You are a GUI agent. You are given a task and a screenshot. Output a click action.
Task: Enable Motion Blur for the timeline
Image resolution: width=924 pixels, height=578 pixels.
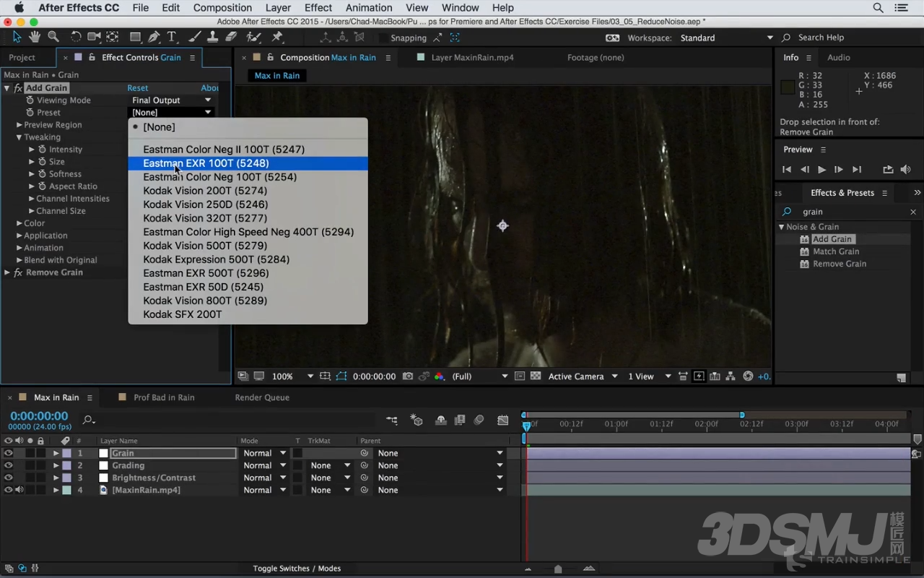pos(479,420)
